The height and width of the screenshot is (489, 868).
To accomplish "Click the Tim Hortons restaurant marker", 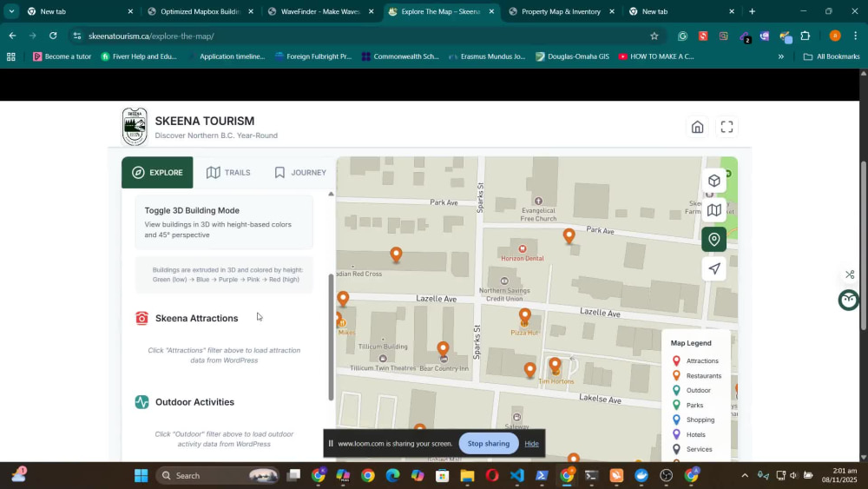I will coord(555,366).
